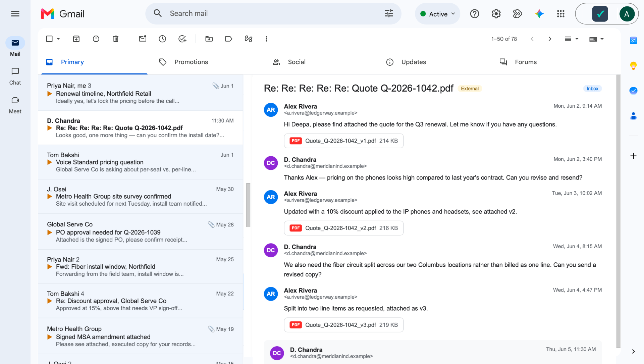644x364 pixels.
Task: Open Quote_Q-2026-1042_v3.pdf attachment
Action: point(343,325)
